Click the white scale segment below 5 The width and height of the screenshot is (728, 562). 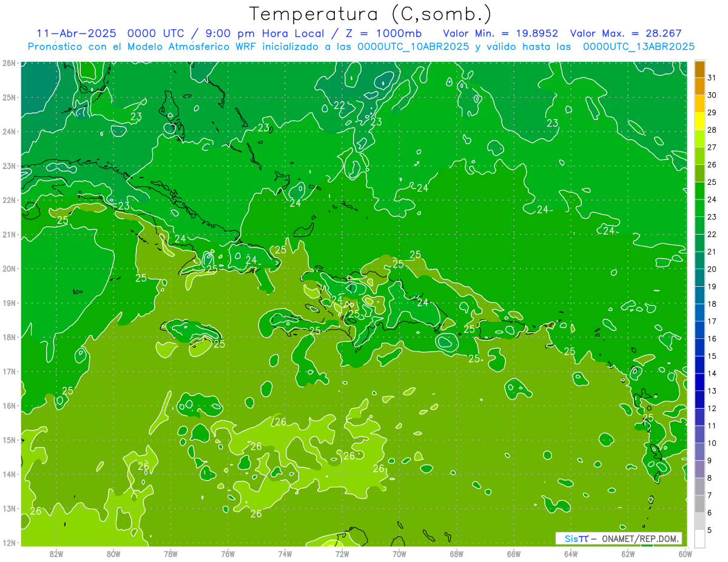pyautogui.click(x=699, y=538)
